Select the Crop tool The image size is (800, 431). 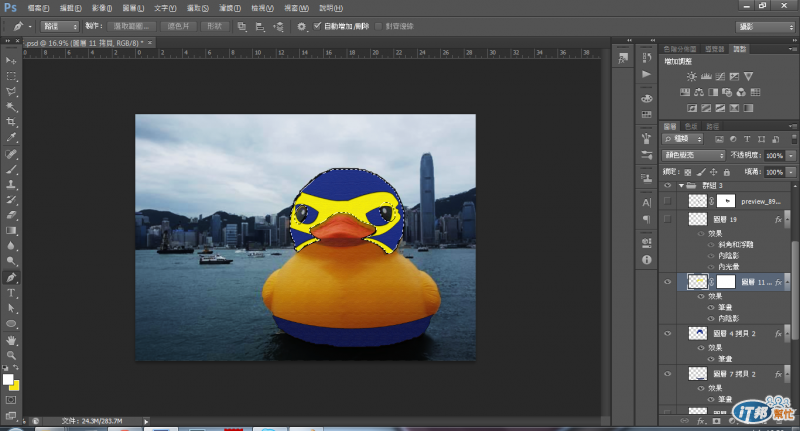click(x=11, y=122)
